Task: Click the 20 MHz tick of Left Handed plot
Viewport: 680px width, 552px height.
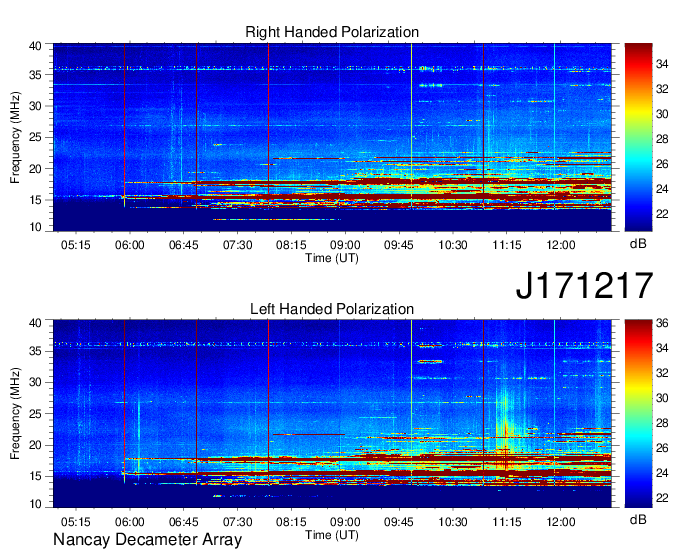Action: coord(35,445)
